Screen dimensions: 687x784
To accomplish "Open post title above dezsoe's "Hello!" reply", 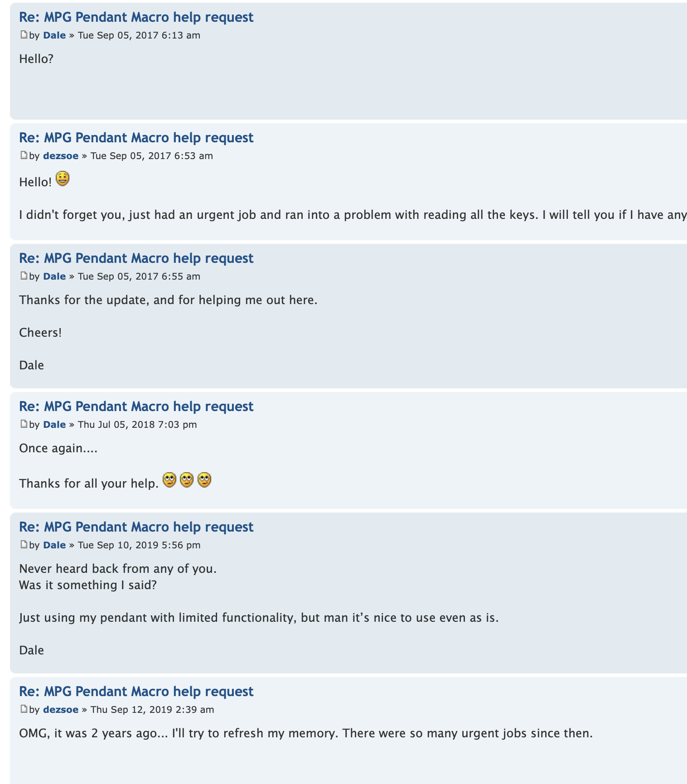I will [x=136, y=138].
